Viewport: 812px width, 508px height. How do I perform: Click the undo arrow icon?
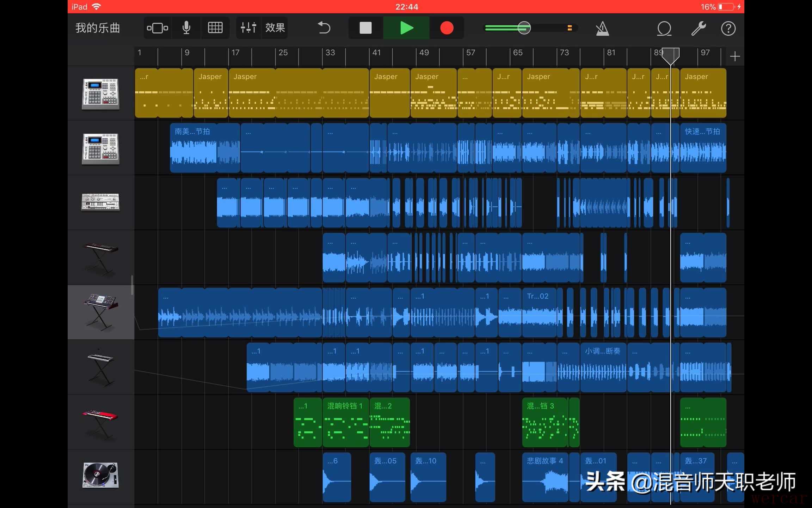point(324,28)
